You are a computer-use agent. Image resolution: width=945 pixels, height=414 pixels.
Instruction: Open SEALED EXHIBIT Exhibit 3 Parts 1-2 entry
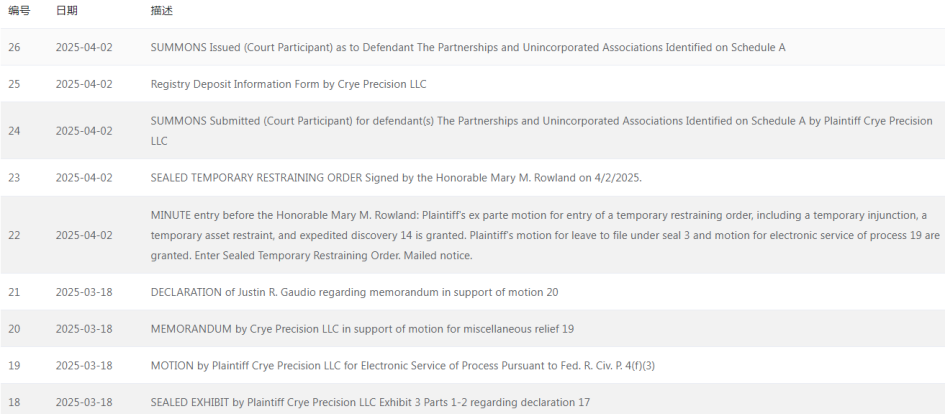pyautogui.click(x=370, y=402)
